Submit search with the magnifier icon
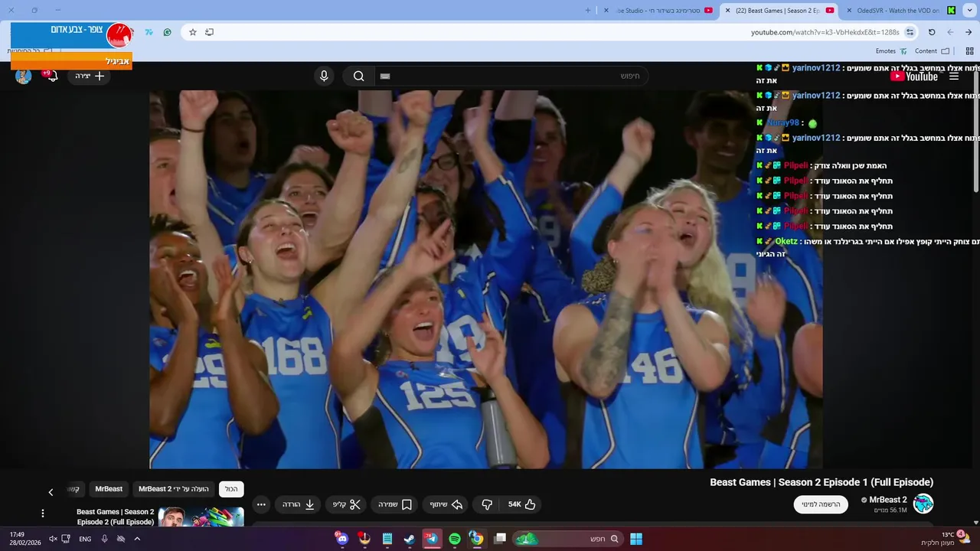980x551 pixels. [x=358, y=76]
